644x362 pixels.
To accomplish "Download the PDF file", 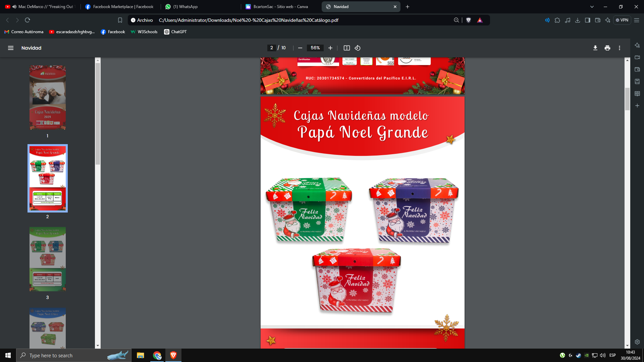I will [595, 48].
